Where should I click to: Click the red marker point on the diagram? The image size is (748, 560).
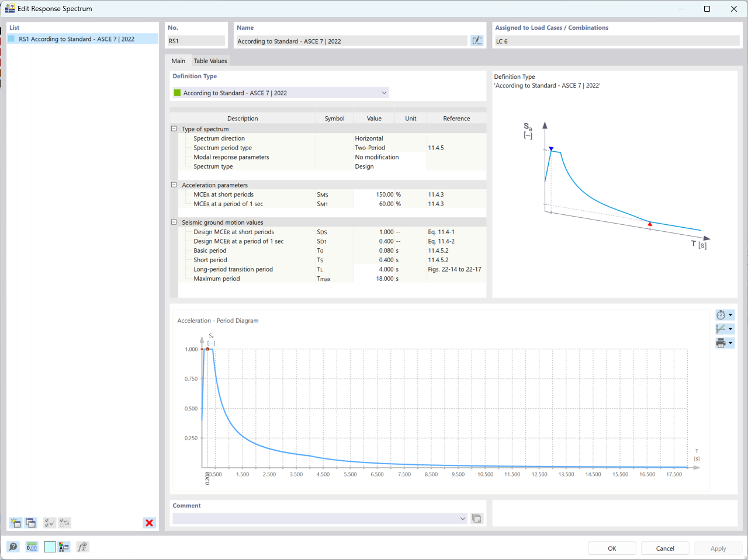click(x=207, y=349)
